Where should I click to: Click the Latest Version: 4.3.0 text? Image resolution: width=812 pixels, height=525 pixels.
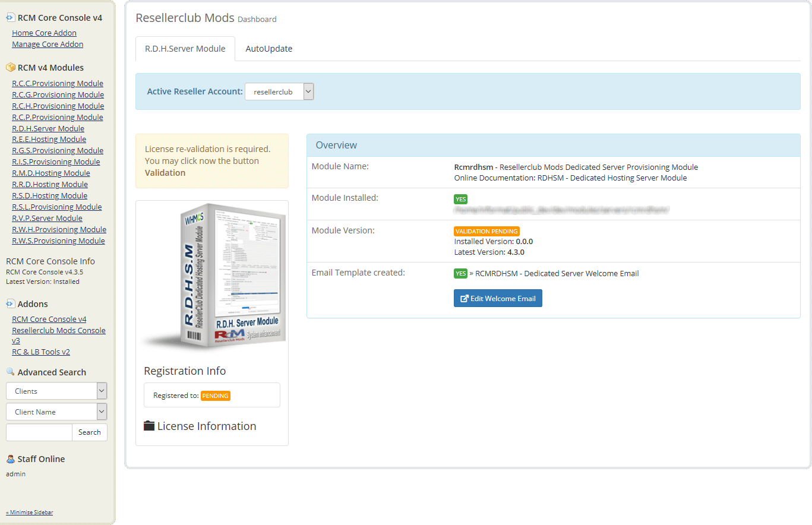489,252
